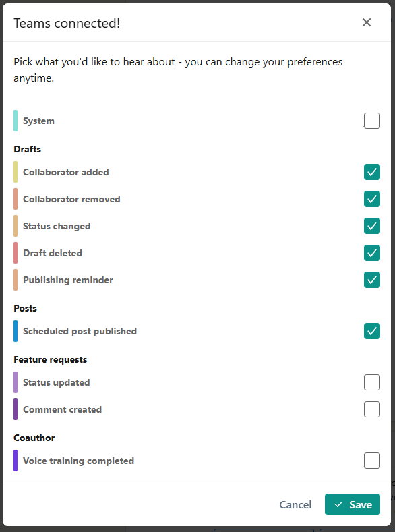Uncheck Collaborator removed notifications
The height and width of the screenshot is (532, 395).
tap(372, 199)
